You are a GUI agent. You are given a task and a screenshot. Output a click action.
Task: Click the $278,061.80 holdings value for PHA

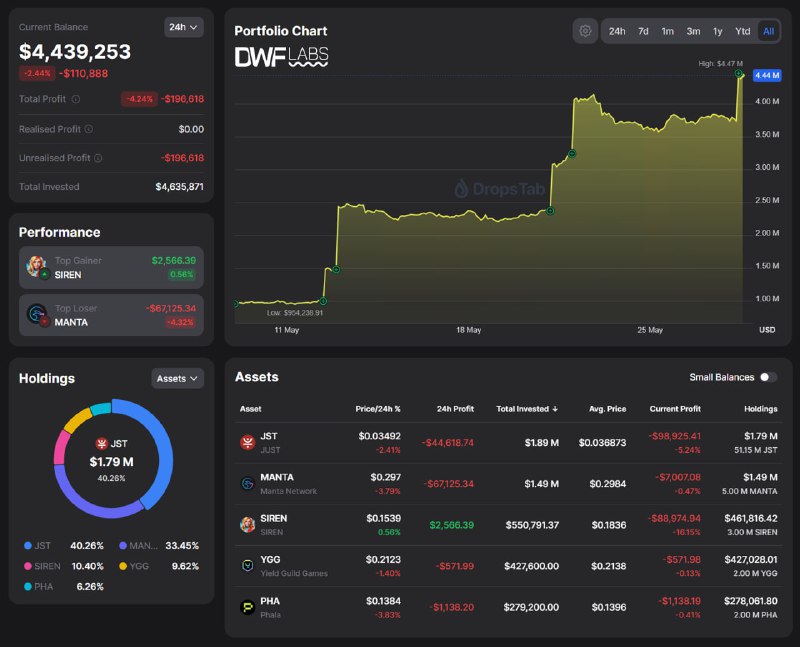pyautogui.click(x=751, y=601)
